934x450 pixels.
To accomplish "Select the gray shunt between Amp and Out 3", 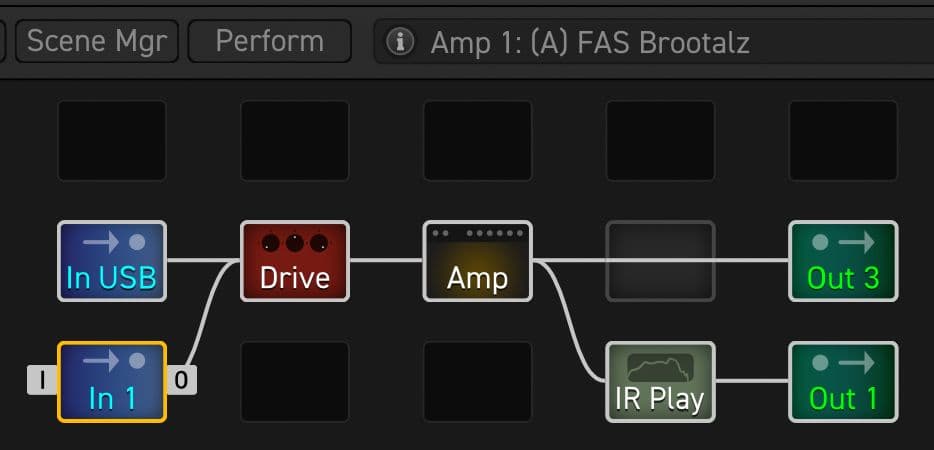I will tap(661, 261).
